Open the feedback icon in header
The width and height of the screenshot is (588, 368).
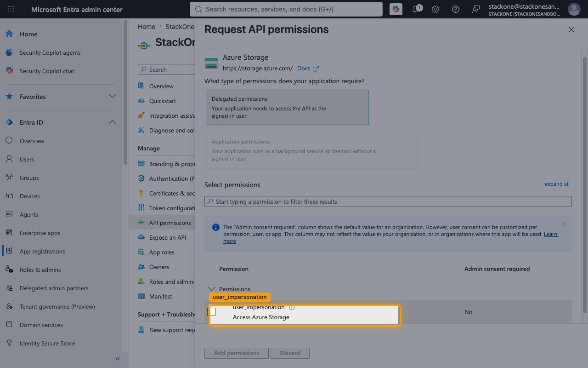tap(476, 9)
